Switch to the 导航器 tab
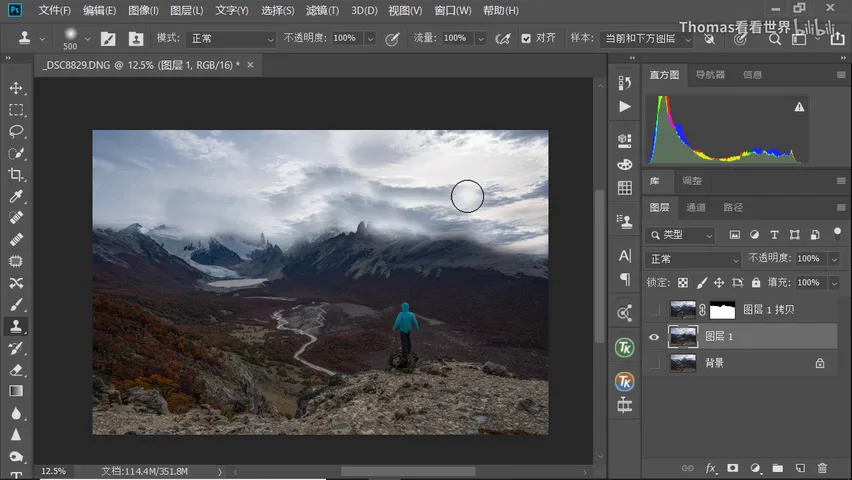 pos(710,75)
